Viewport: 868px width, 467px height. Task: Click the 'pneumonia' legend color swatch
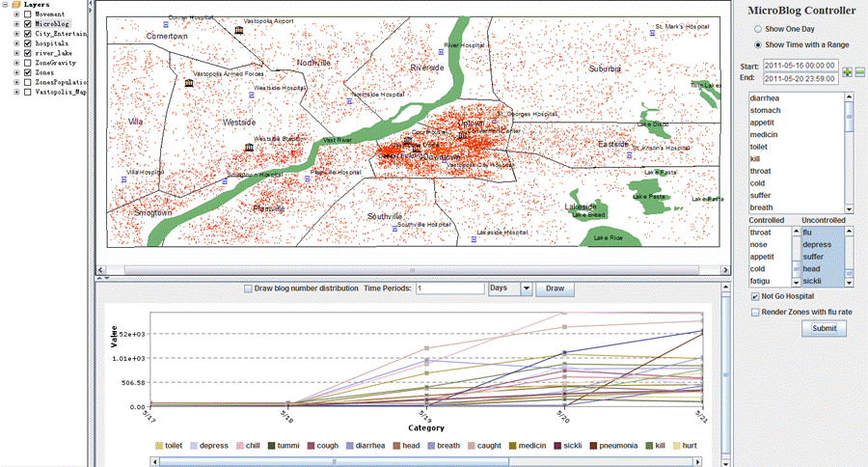pos(593,446)
